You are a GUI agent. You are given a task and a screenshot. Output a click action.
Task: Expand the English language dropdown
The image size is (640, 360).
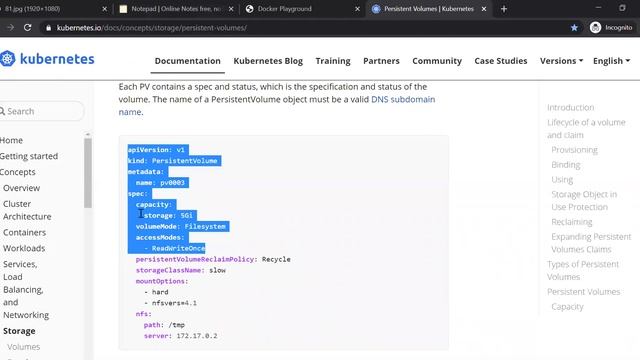(x=611, y=61)
